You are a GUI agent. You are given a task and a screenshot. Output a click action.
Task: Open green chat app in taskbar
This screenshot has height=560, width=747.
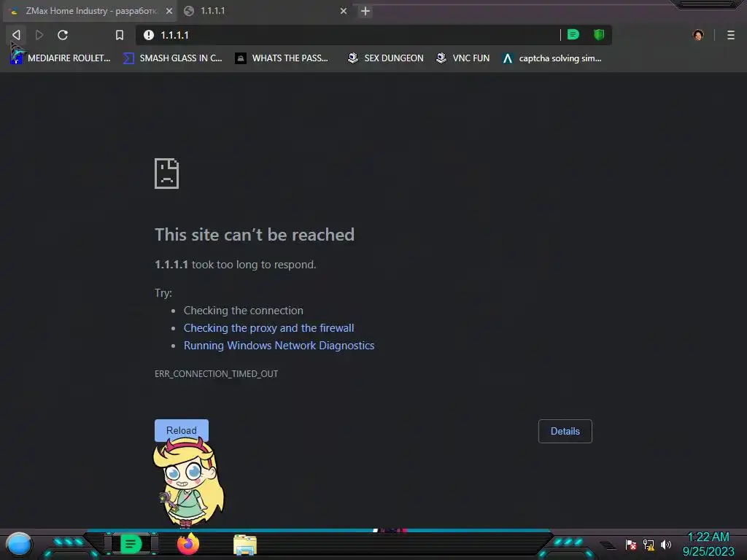pos(131,544)
